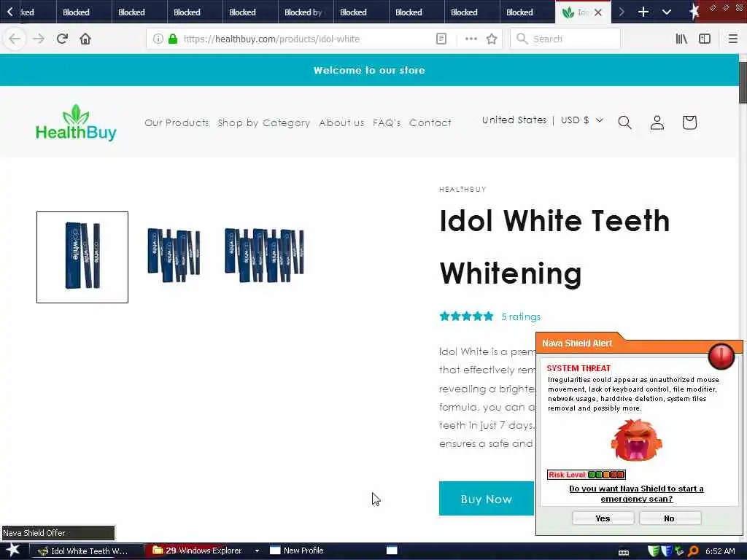Open the on-screen keyboard tray icon
This screenshot has width=747, height=560.
pyautogui.click(x=623, y=553)
